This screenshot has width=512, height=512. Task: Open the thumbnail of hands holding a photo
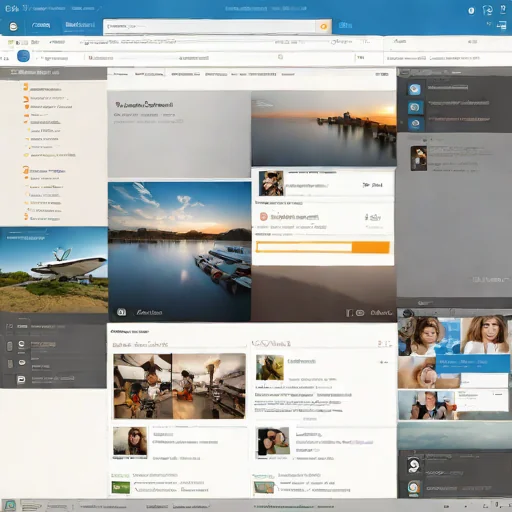pyautogui.click(x=273, y=441)
